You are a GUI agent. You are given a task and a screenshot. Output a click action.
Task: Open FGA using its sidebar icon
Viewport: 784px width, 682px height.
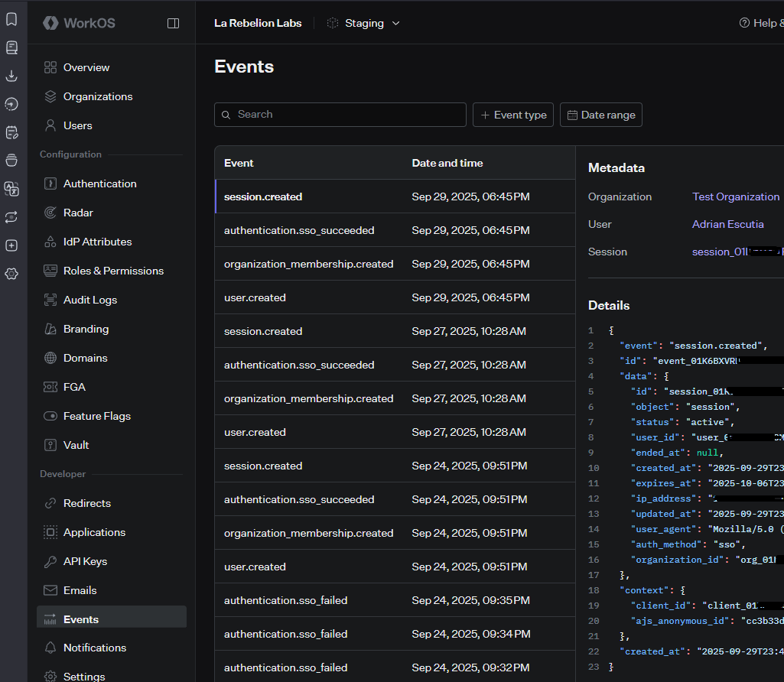50,387
